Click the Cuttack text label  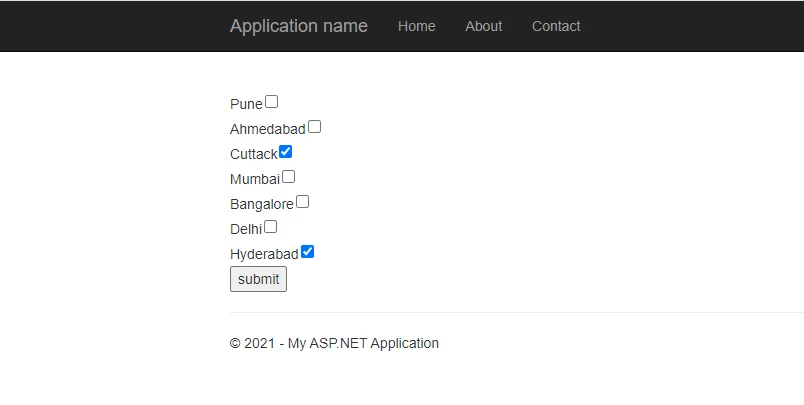(x=254, y=154)
